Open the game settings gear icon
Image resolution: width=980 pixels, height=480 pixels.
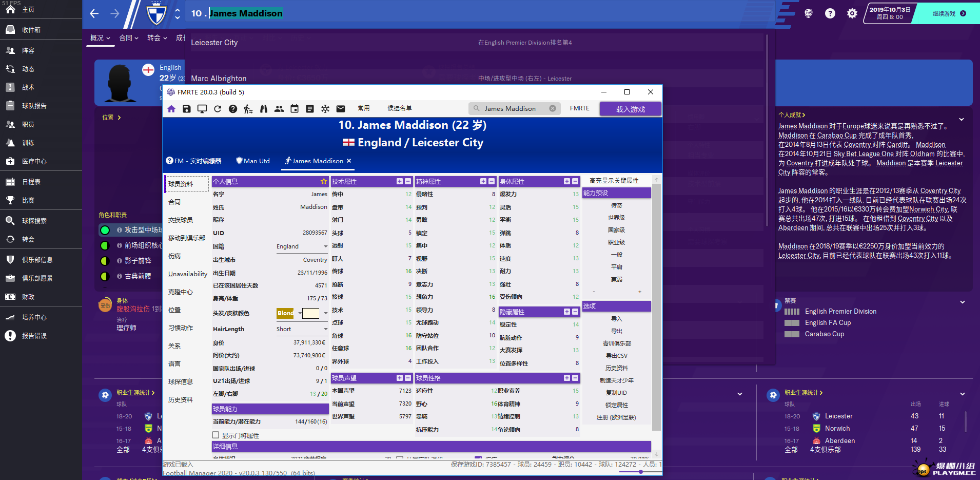[852, 14]
